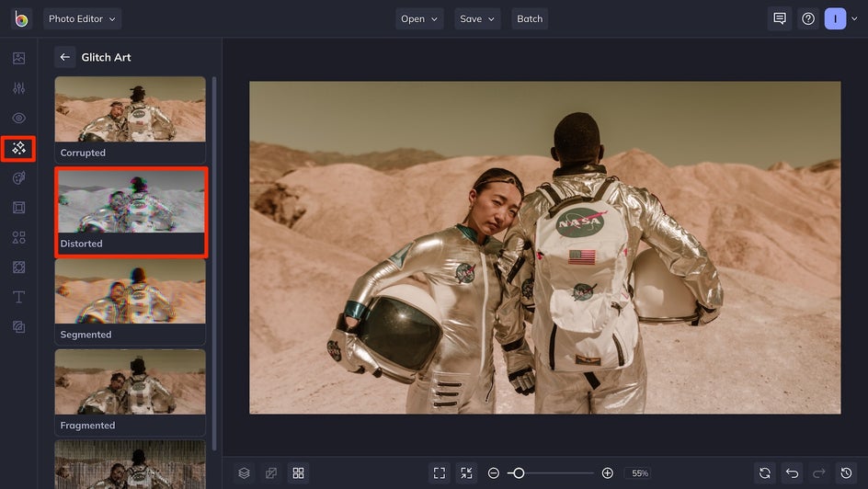Click the Undo arrow
The height and width of the screenshot is (489, 868).
(792, 472)
